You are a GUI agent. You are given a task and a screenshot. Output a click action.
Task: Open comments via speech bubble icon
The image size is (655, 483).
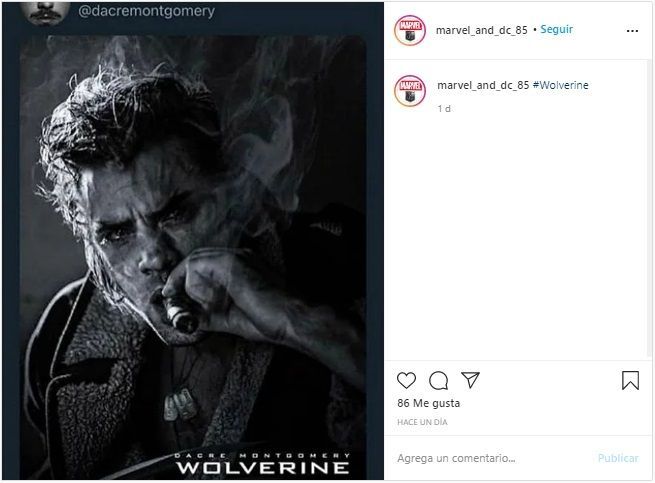point(438,380)
